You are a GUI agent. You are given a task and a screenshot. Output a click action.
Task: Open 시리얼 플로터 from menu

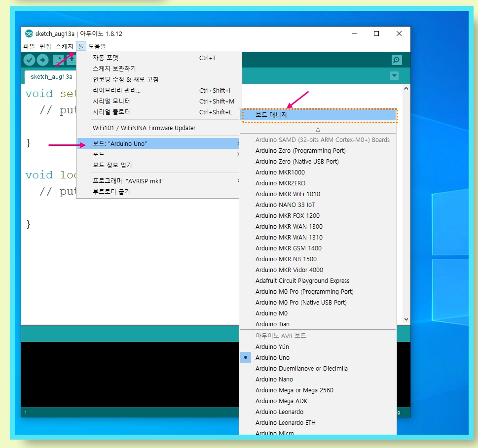tap(157, 112)
